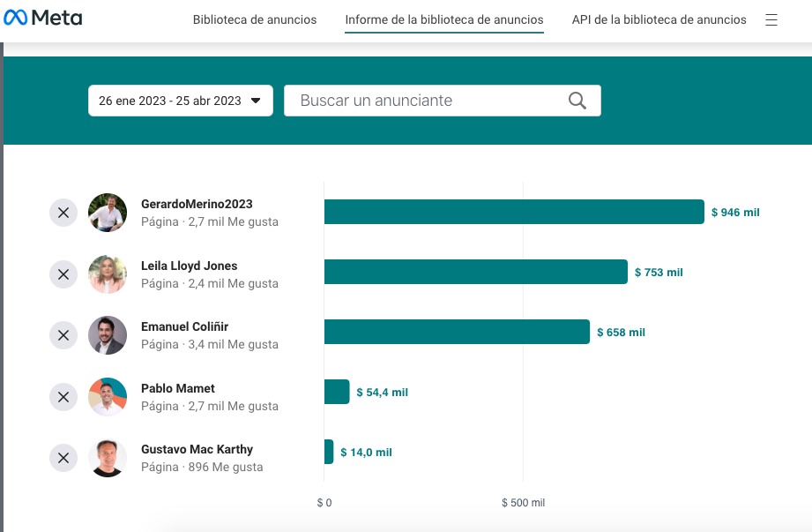Click the Página · 896 Me gusta text
Screen dimensions: 812x532
pyautogui.click(x=202, y=468)
